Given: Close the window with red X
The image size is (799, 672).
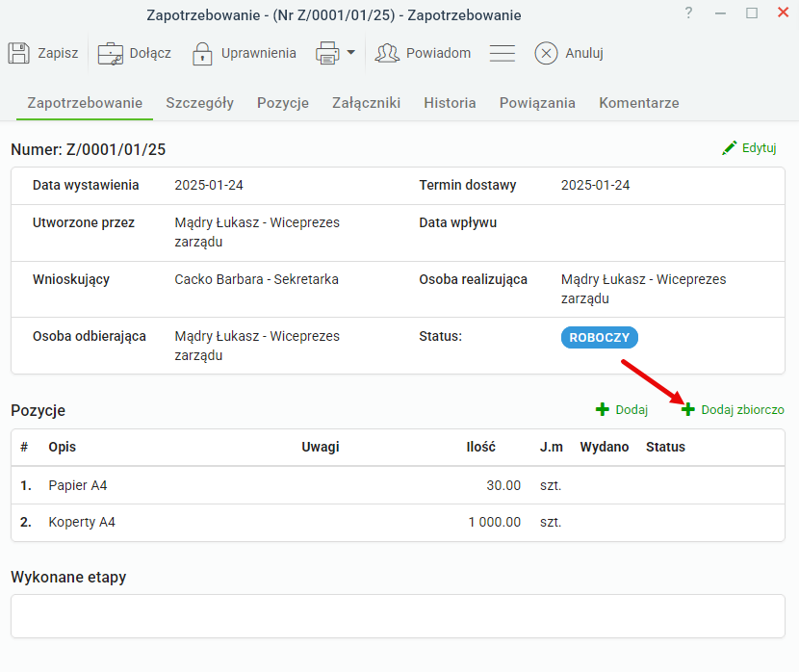Looking at the screenshot, I should [784, 13].
